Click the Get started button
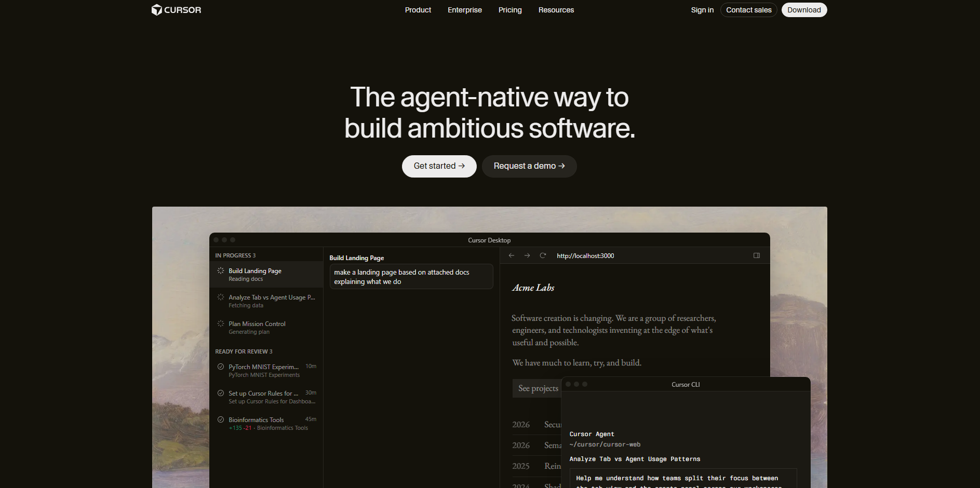Viewport: 980px width, 488px height. 439,166
